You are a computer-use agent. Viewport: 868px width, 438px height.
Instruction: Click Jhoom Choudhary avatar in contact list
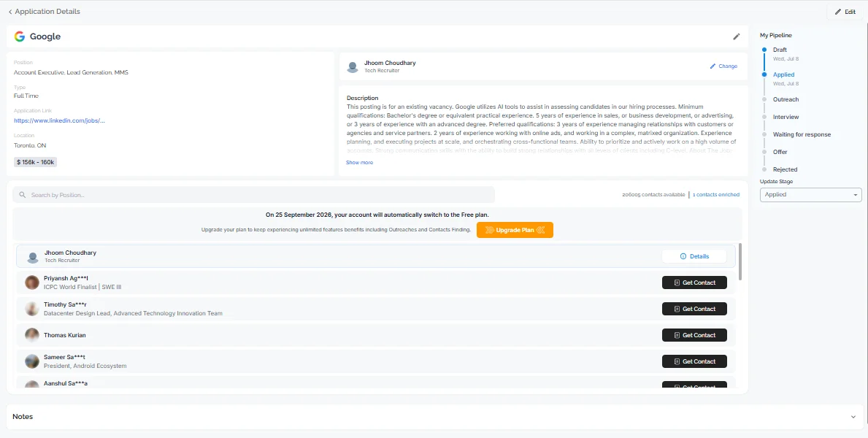[x=33, y=257]
